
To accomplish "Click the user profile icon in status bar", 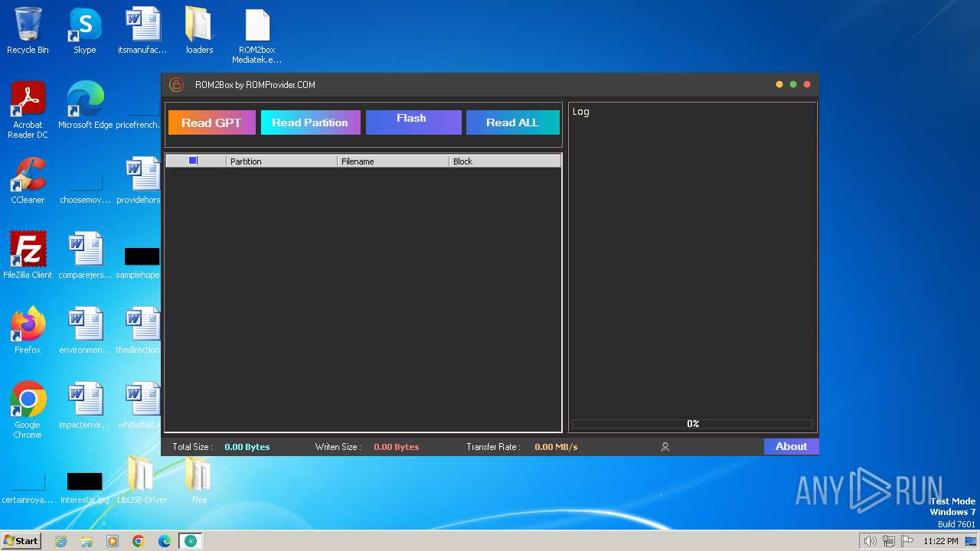I will pos(665,447).
